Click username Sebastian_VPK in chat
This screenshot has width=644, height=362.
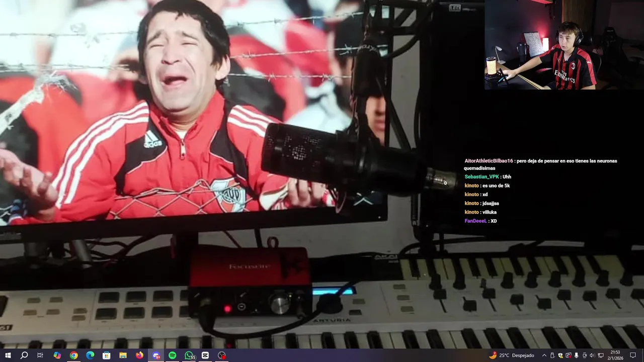[x=481, y=177]
